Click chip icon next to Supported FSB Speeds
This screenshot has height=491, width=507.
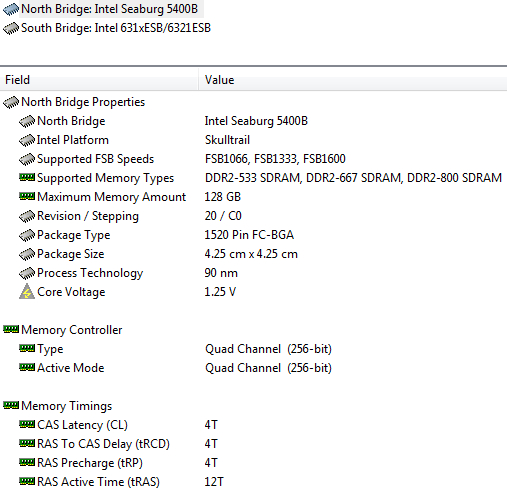[27, 159]
